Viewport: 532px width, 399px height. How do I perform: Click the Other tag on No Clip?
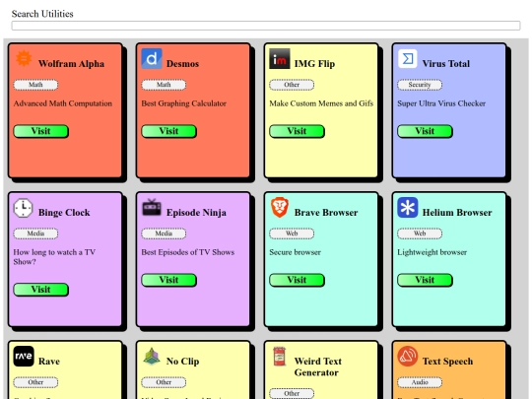(x=164, y=382)
